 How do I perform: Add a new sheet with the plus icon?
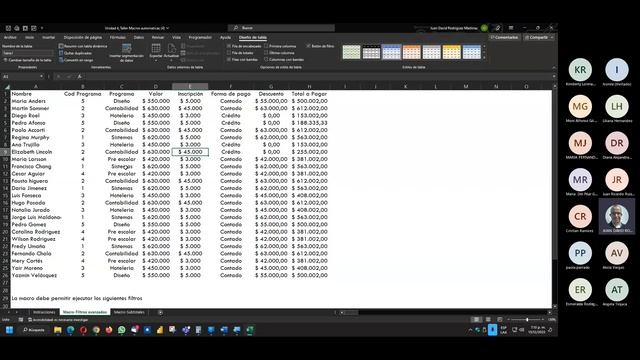pyautogui.click(x=160, y=312)
